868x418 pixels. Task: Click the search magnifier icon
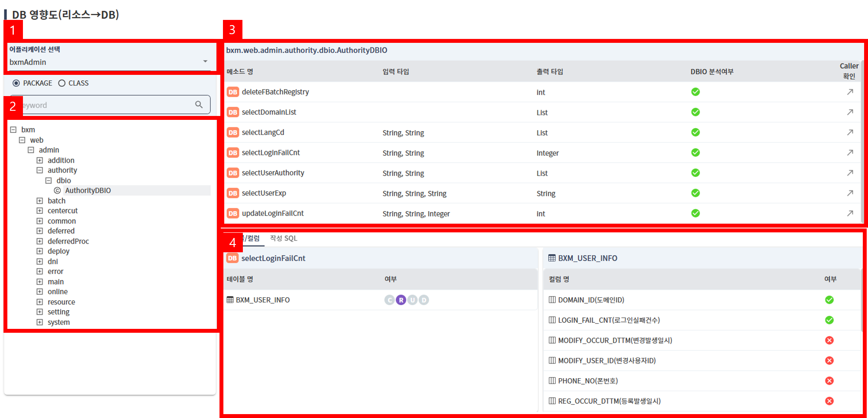pyautogui.click(x=199, y=105)
